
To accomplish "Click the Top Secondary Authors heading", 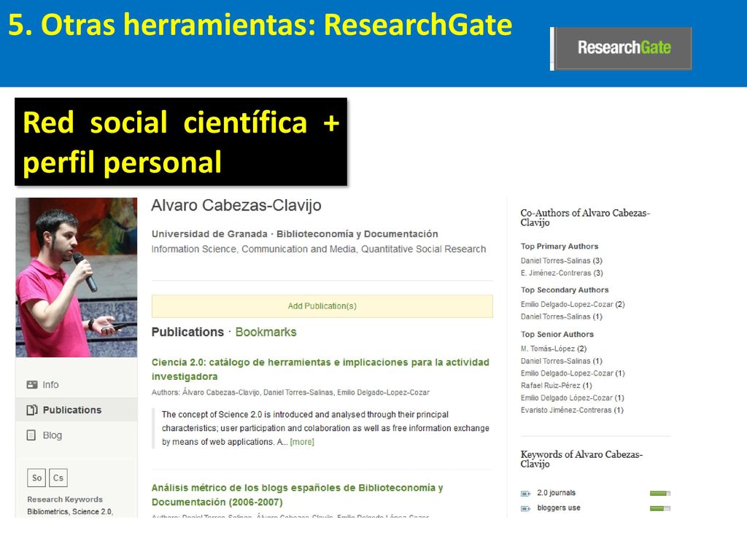I will [565, 290].
